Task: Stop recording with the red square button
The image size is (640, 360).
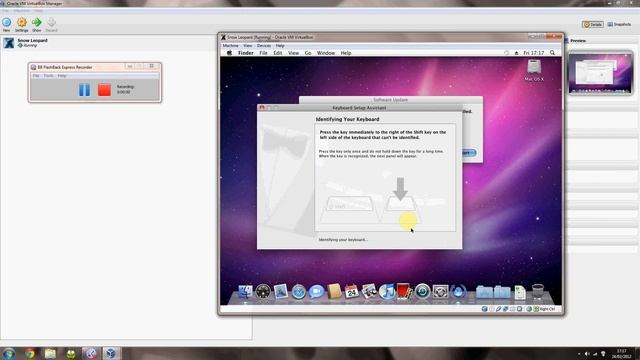Action: (x=104, y=89)
